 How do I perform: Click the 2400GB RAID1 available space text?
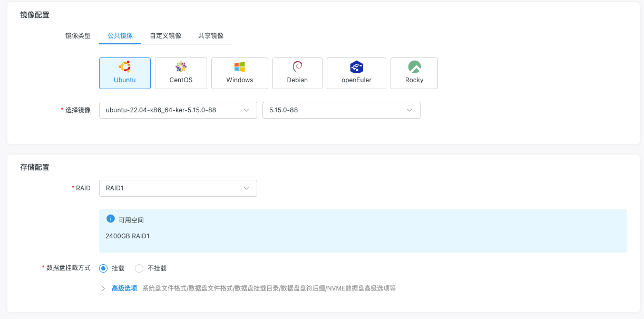pos(128,236)
